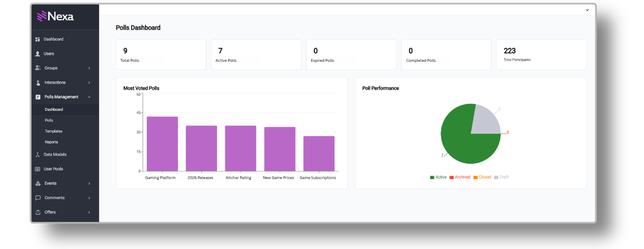Go to top-level Dashboard label in sidebar
The height and width of the screenshot is (249, 644).
click(53, 39)
